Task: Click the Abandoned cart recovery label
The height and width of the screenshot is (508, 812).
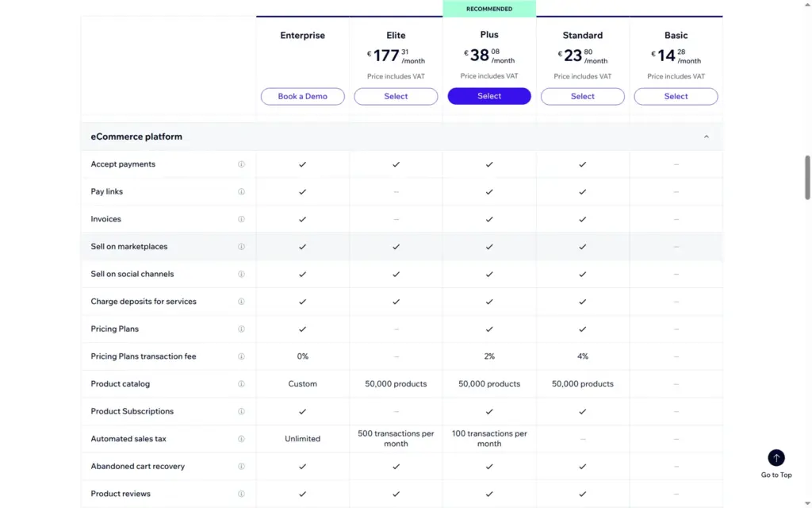Action: (x=138, y=467)
